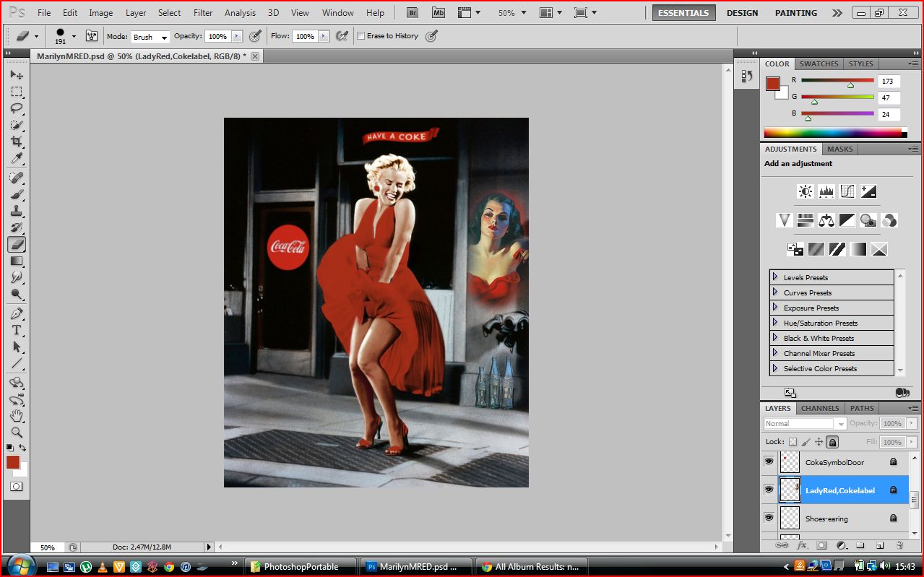This screenshot has width=924, height=577.
Task: Switch to the Channels tab
Action: coord(820,408)
